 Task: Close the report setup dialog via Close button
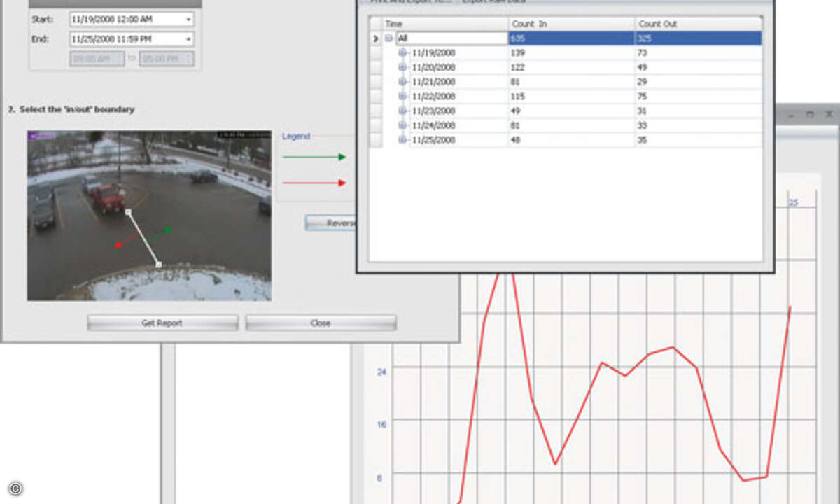(x=321, y=323)
